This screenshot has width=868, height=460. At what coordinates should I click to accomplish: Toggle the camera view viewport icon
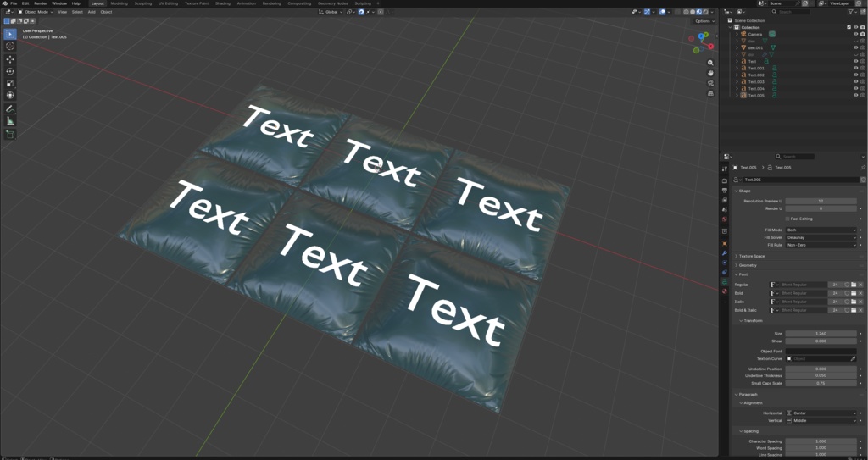pos(711,83)
